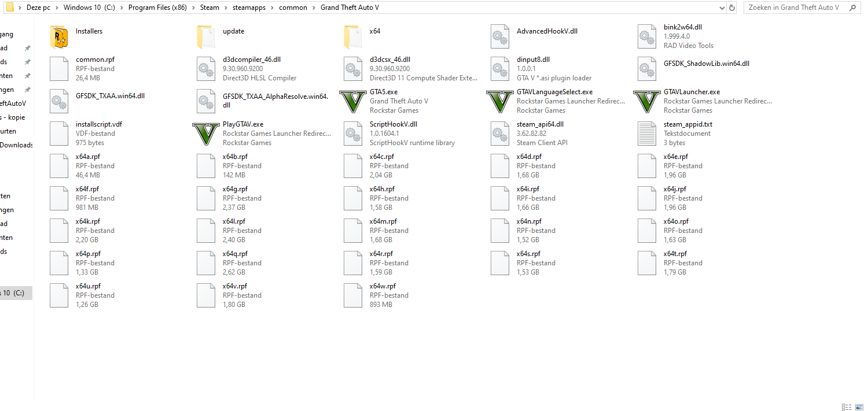Select the x64e.rpf file name
Viewport: 868px width, 411px height.
click(676, 157)
